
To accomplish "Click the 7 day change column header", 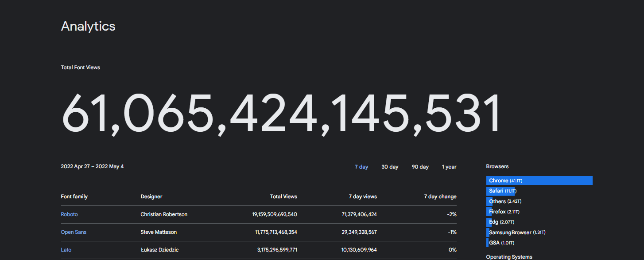I will (x=440, y=197).
